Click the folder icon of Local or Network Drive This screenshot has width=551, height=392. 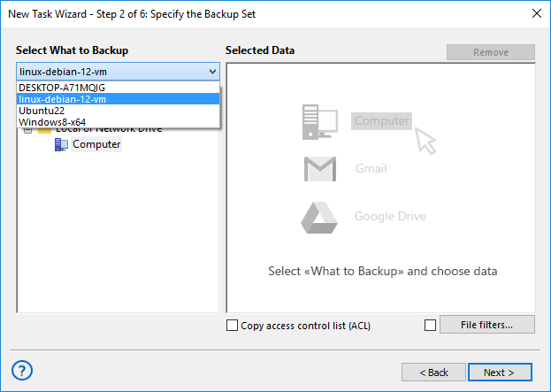(x=45, y=130)
